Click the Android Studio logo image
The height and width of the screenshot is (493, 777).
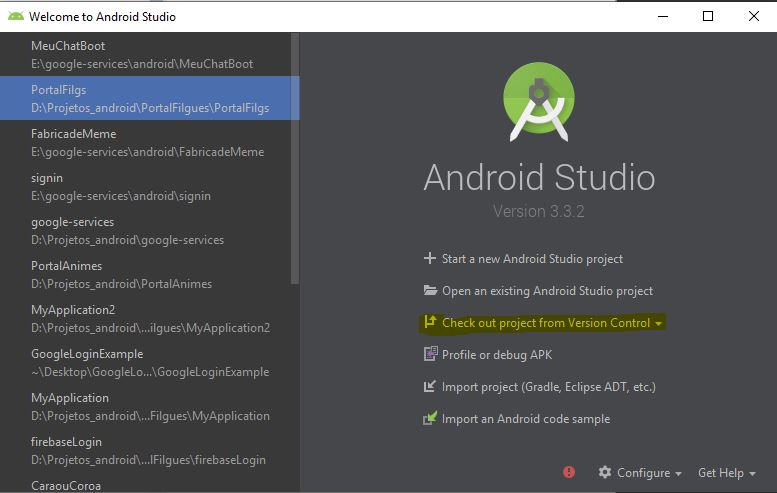(x=539, y=102)
